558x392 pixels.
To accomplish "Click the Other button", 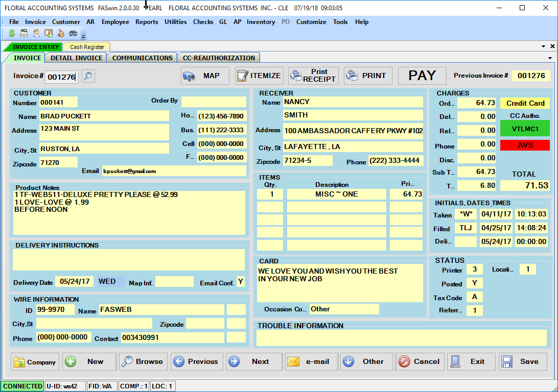I will [x=366, y=362].
